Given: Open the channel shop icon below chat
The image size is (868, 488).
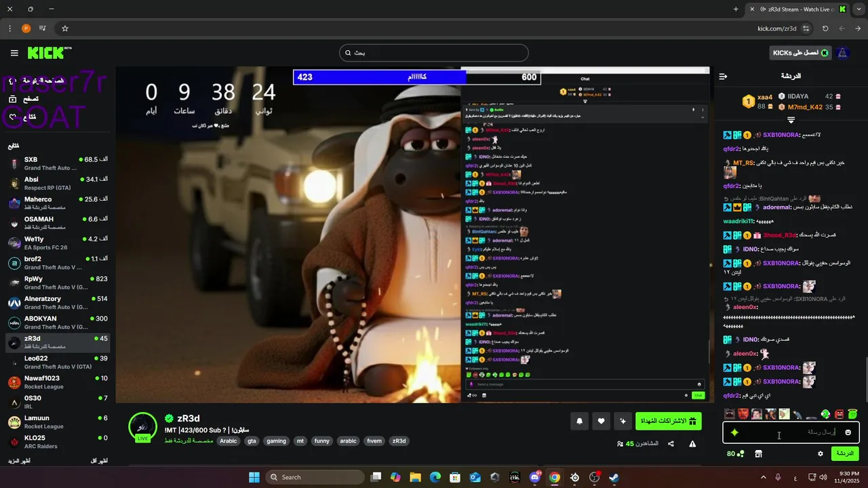Looking at the screenshot, I should tap(758, 453).
